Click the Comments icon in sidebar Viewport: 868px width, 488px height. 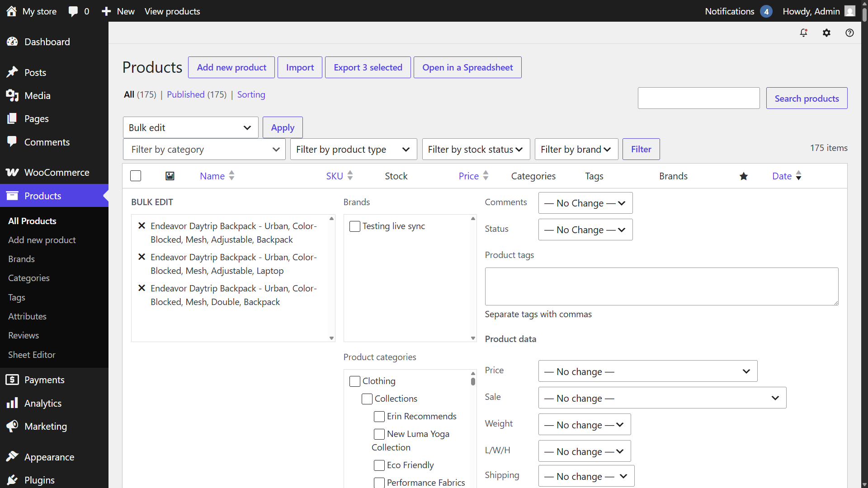(x=12, y=142)
